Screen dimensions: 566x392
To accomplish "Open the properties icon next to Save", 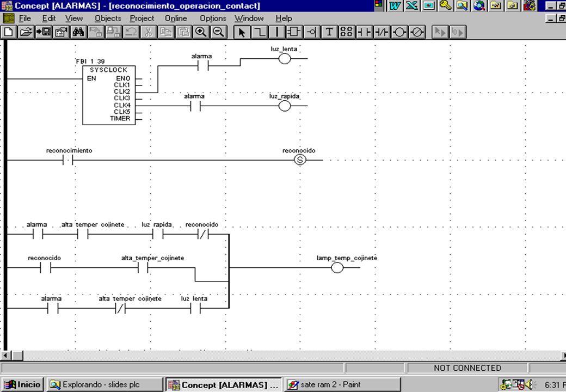I will (61, 32).
